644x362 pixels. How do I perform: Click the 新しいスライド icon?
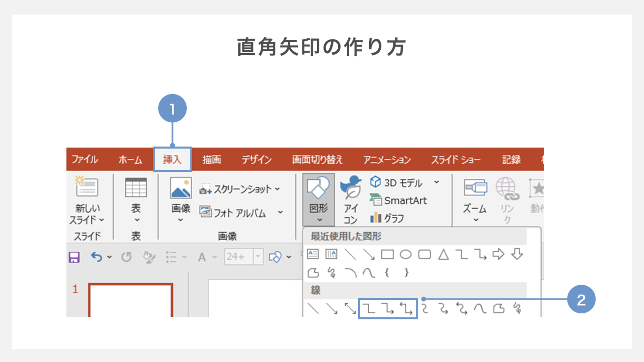[x=87, y=186]
